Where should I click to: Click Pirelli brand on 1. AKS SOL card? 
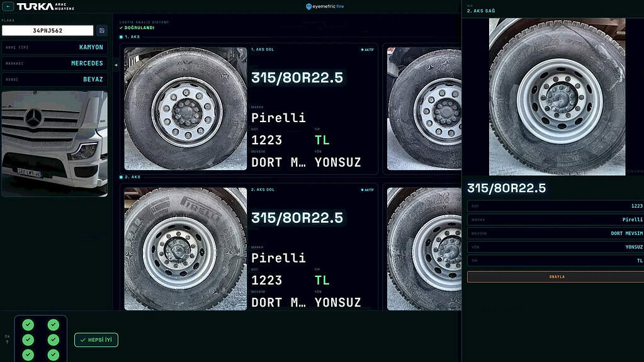pyautogui.click(x=278, y=118)
